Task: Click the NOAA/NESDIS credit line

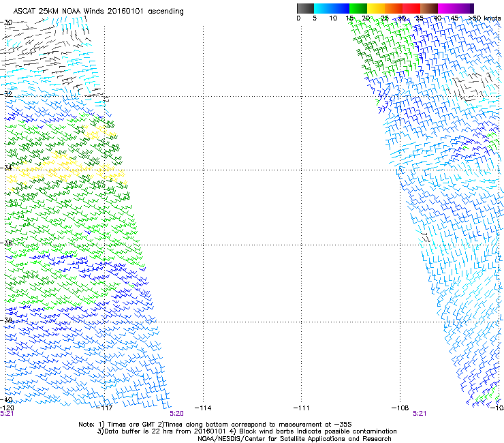Action: (x=294, y=439)
